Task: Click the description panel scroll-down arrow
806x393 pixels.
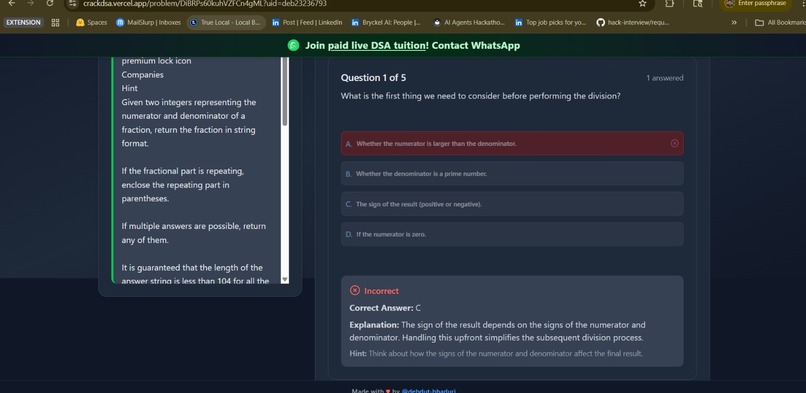Action: [x=285, y=279]
